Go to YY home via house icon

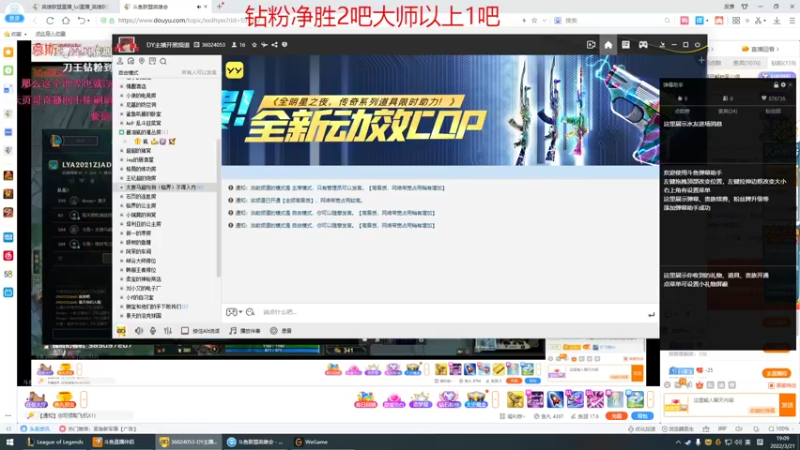coord(608,45)
